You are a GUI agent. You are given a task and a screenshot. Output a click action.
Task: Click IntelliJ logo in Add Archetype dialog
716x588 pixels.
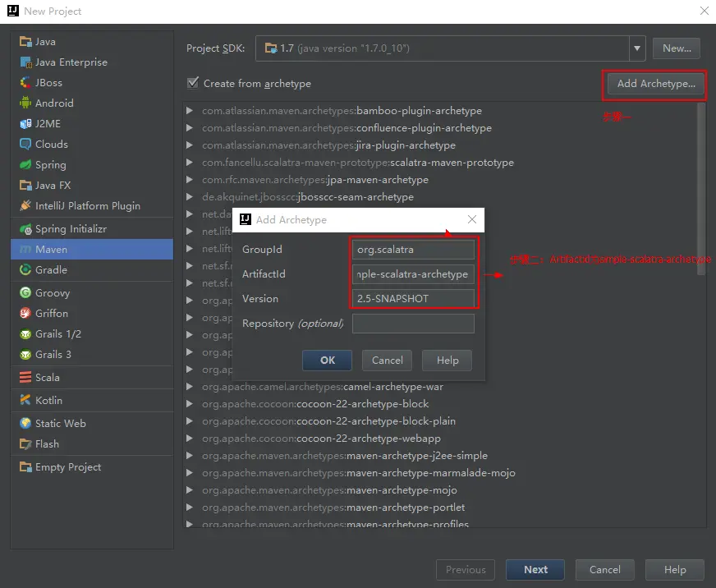(246, 220)
